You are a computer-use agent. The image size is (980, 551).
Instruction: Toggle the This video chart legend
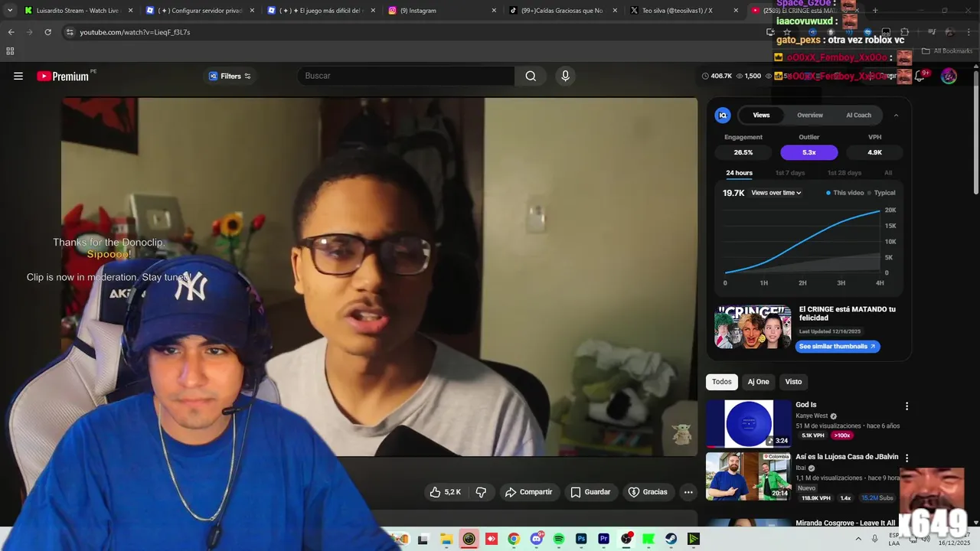click(x=845, y=193)
